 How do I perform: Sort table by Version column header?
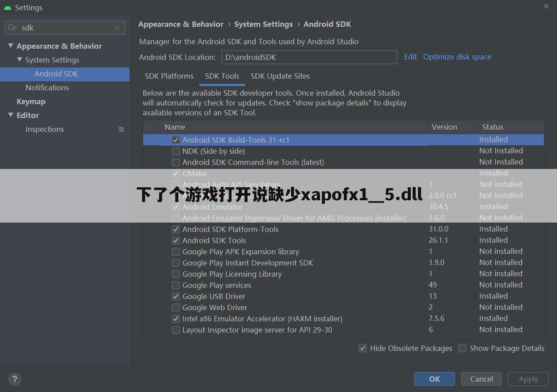452,127
